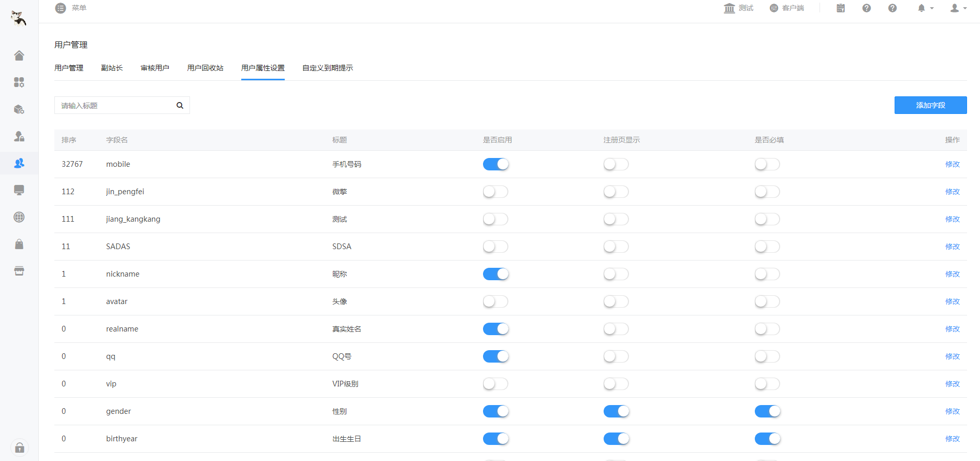Image resolution: width=980 pixels, height=461 pixels.
Task: Click the search magnifier icon
Action: pyautogui.click(x=180, y=106)
